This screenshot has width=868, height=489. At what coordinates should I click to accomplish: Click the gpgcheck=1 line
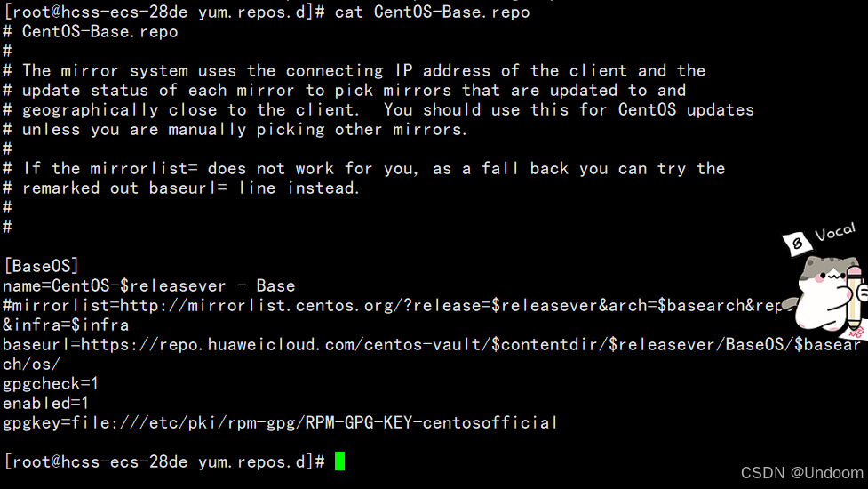click(51, 383)
